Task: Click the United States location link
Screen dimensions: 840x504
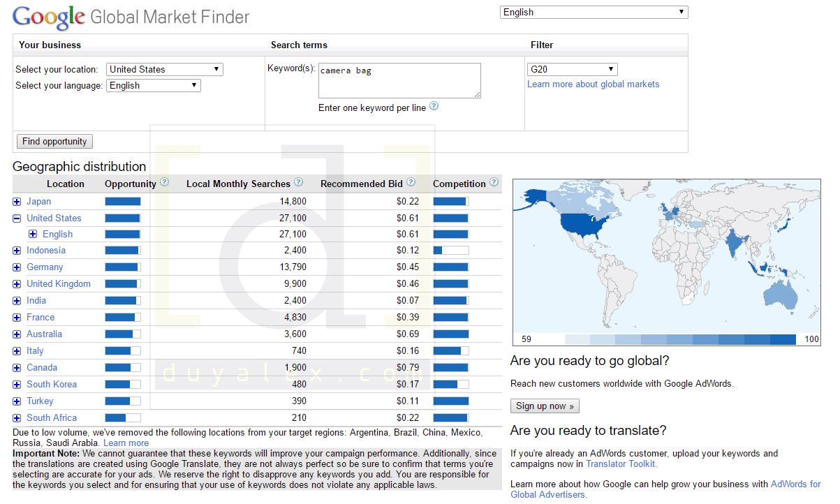Action: pos(54,218)
